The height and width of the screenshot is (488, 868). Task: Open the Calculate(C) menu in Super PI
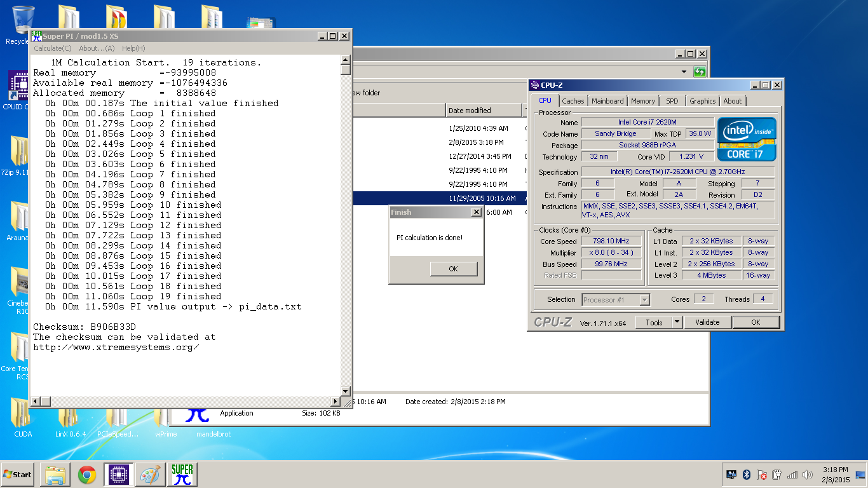pos(52,48)
